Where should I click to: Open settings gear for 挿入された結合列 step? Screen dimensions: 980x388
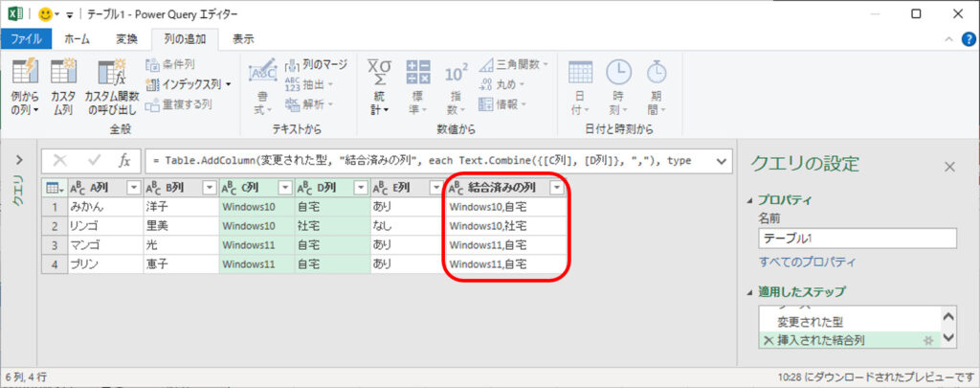pyautogui.click(x=928, y=340)
